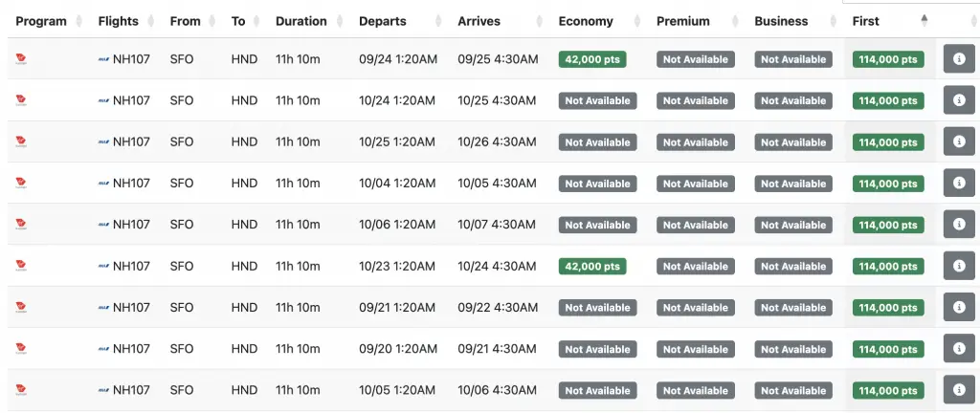This screenshot has height=413, width=980.
Task: Choose 114,000 pts First on 10/05 flight
Action: tap(888, 391)
